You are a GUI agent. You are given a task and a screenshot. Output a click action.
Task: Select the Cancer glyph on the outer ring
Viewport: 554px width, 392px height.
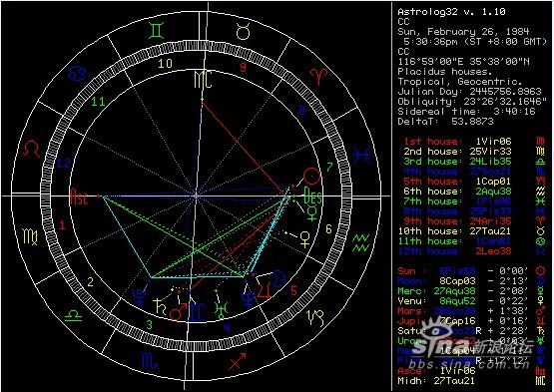78,73
